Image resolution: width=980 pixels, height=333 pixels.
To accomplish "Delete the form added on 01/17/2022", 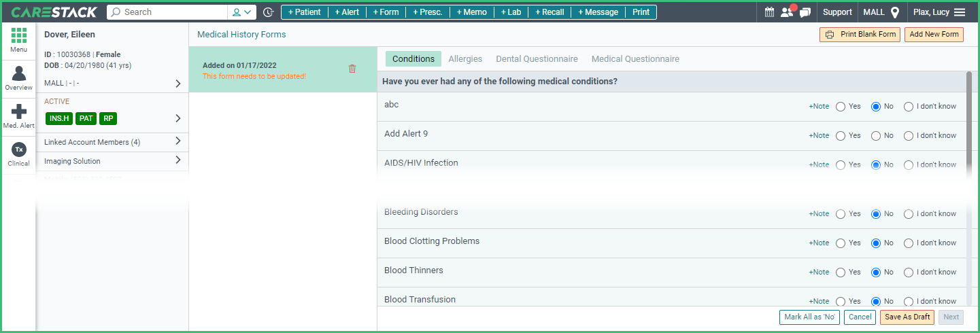I will pyautogui.click(x=352, y=69).
